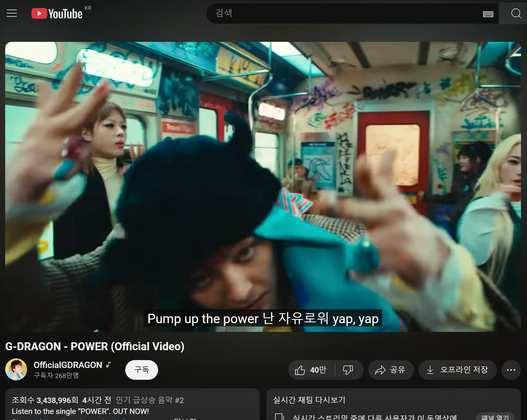This screenshot has height=420, width=527.
Task: Open 인기 급상승 음악 #2 trending link
Action: click(150, 400)
